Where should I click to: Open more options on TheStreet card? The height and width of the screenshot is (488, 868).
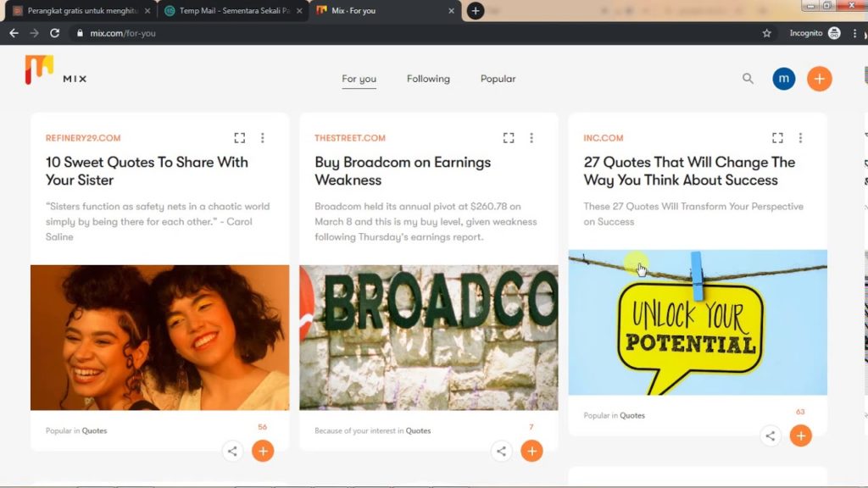(x=531, y=138)
